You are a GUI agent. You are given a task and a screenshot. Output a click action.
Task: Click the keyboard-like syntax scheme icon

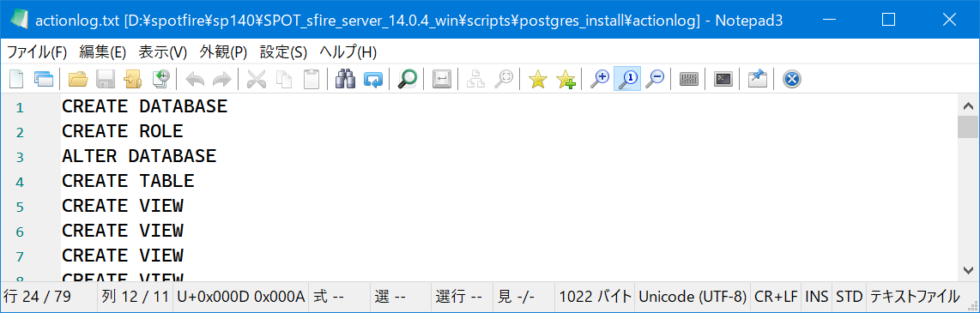(x=689, y=80)
